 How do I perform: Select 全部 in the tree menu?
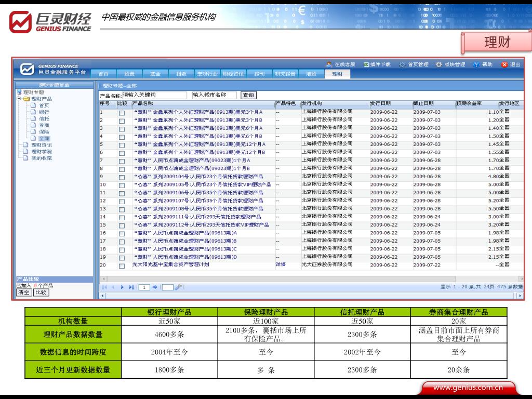(44, 138)
